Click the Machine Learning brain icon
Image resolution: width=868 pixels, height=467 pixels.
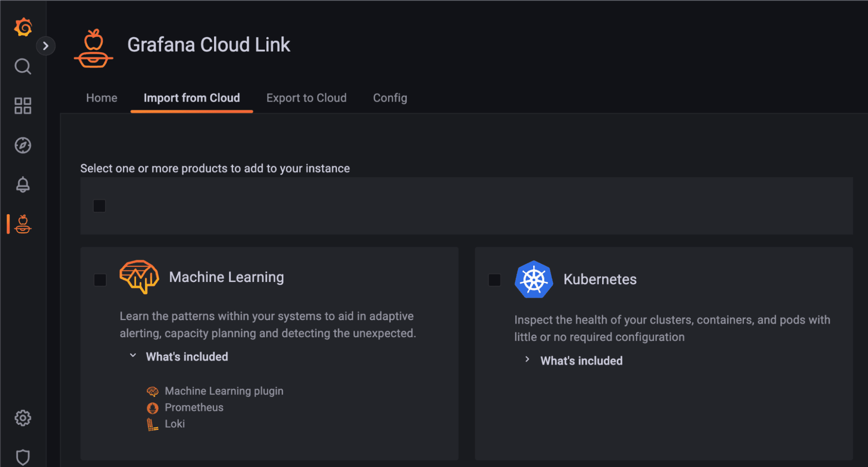[139, 277]
